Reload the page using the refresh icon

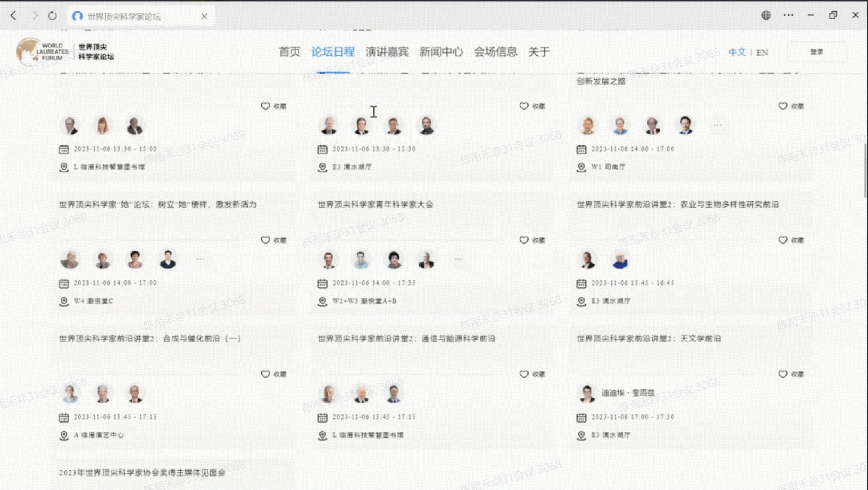coord(52,15)
